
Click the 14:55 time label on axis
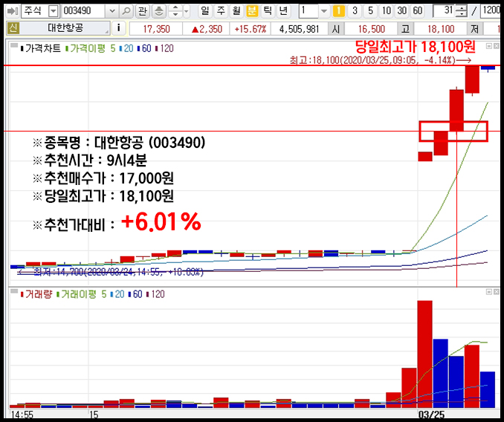22,415
